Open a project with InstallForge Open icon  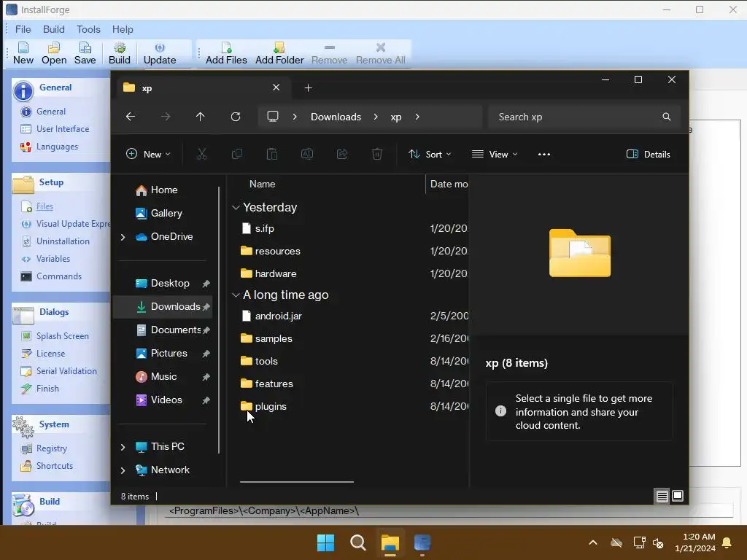pos(54,52)
